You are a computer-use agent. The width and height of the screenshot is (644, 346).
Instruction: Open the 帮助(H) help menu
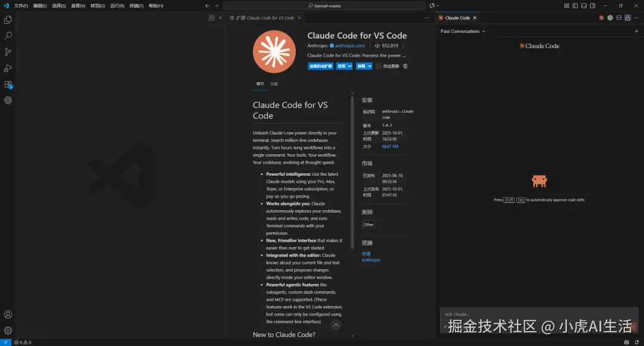tap(156, 6)
